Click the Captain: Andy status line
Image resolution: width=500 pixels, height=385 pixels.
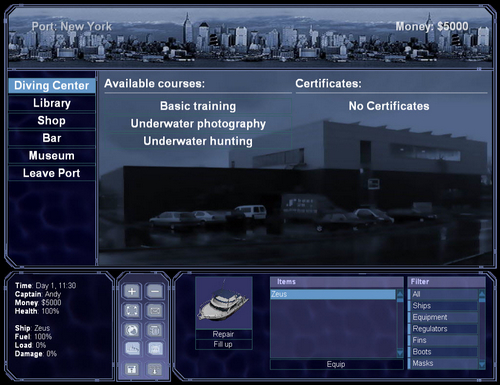tap(38, 294)
